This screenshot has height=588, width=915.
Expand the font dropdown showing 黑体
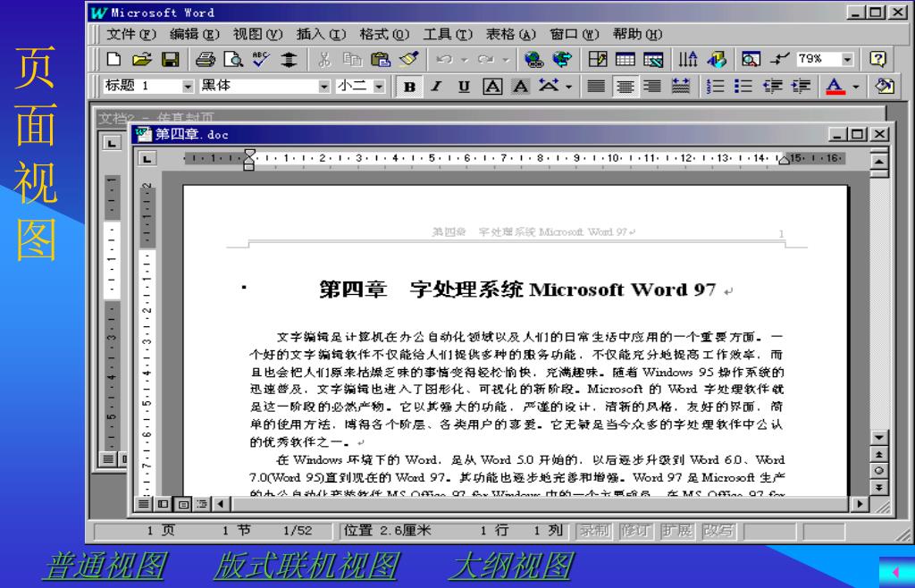(x=324, y=87)
